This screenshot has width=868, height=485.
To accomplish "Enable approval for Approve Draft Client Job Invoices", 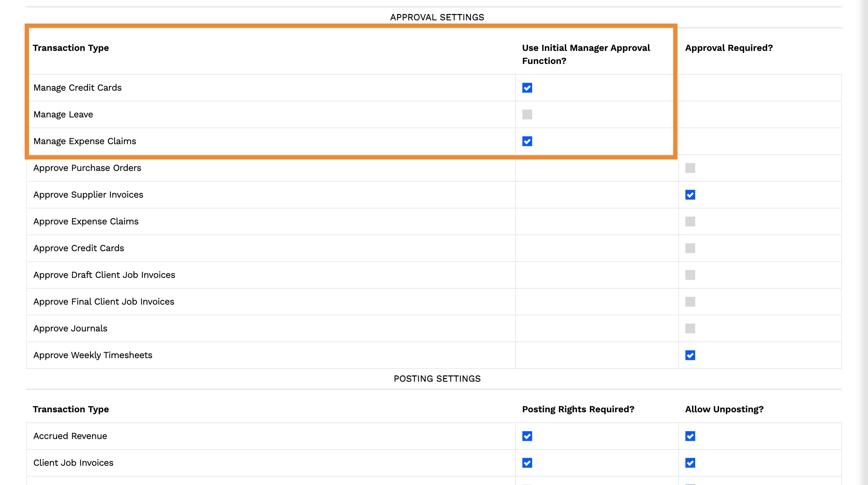I will click(690, 275).
